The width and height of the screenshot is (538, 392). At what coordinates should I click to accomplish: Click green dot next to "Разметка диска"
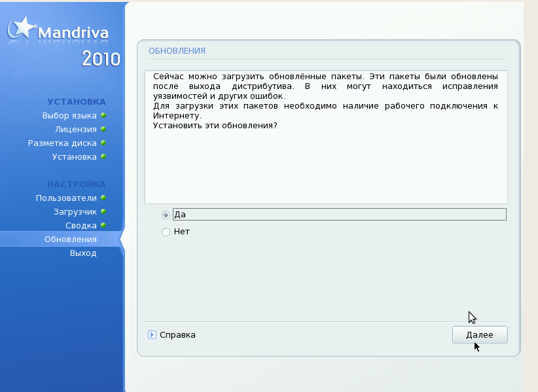tap(103, 143)
